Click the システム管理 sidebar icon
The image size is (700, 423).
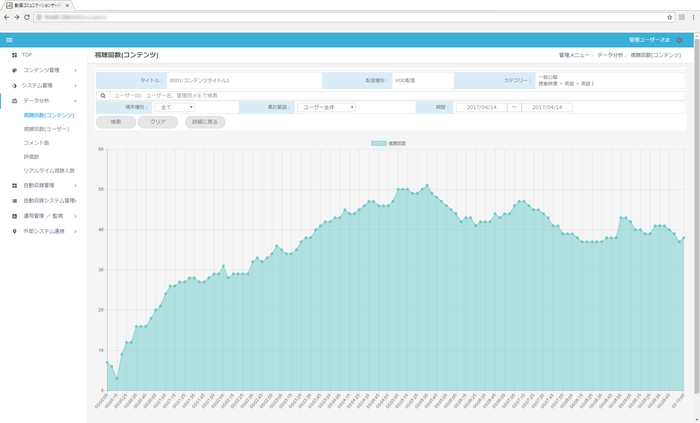[13, 86]
